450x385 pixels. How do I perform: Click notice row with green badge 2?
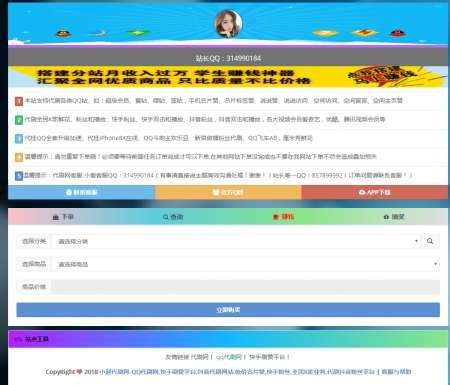coord(228,119)
